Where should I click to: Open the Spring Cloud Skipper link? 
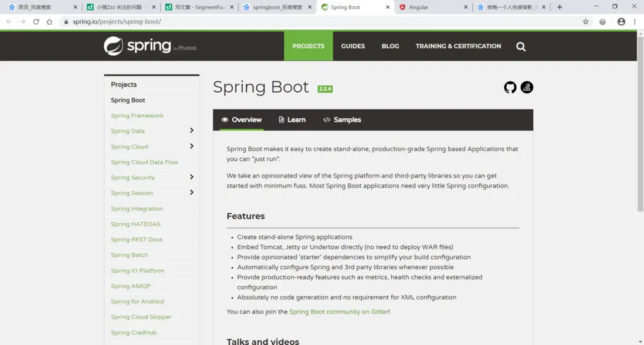(141, 317)
